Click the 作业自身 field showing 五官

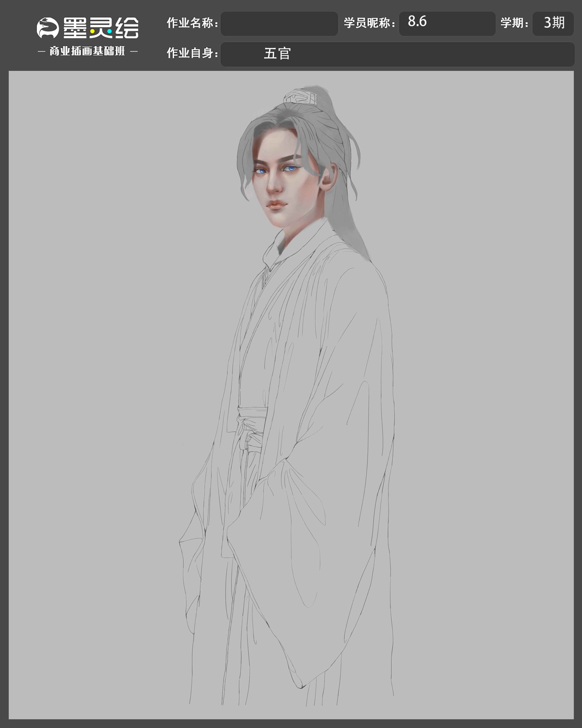click(x=397, y=54)
